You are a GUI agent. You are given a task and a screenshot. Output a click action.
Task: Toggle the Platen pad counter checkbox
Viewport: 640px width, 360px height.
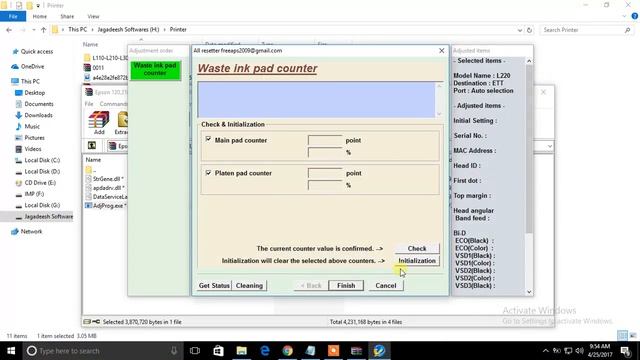tap(208, 173)
